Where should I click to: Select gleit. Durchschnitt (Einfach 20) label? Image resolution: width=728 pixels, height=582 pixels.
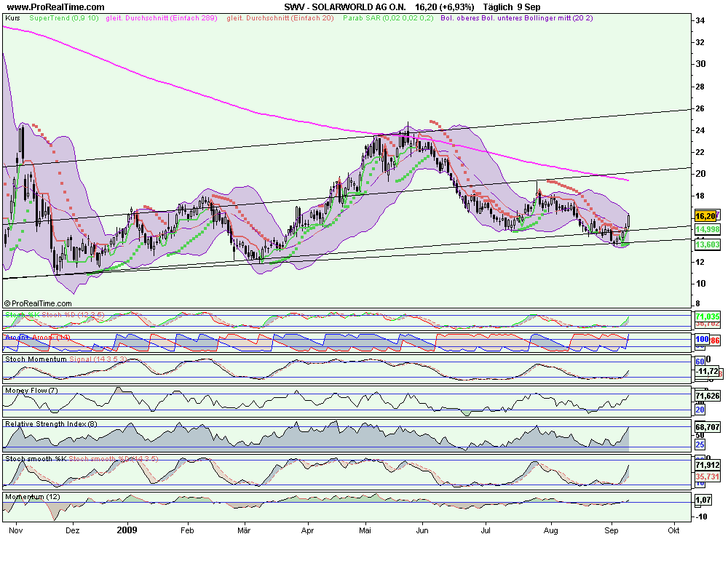(280, 18)
